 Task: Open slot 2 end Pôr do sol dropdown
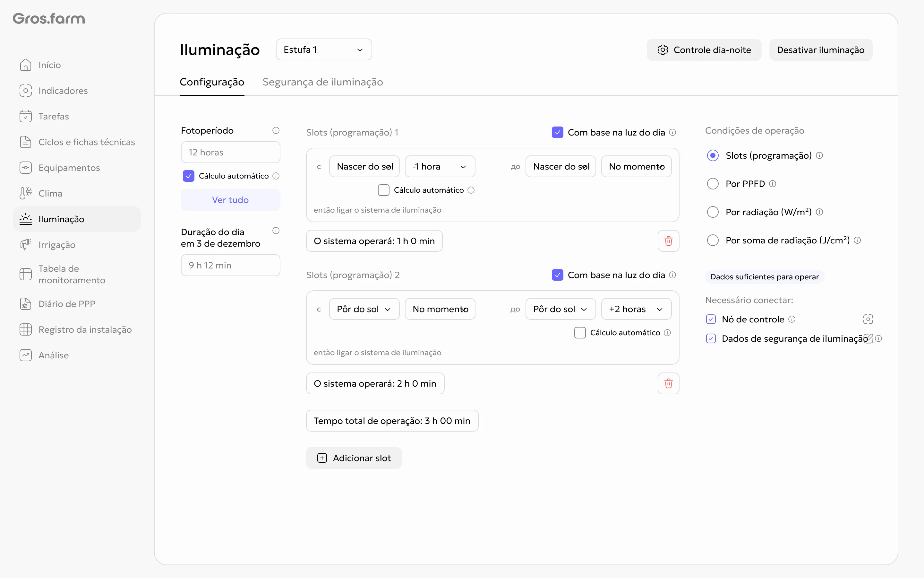(560, 309)
